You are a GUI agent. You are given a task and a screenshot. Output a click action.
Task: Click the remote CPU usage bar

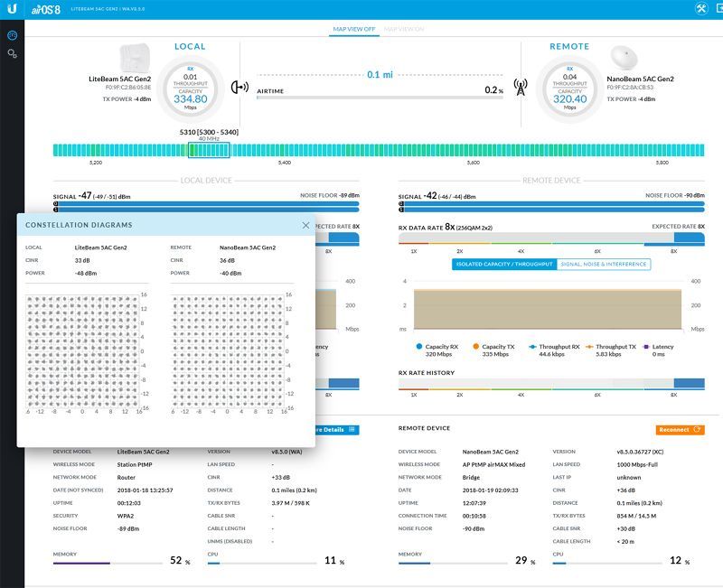(x=607, y=563)
